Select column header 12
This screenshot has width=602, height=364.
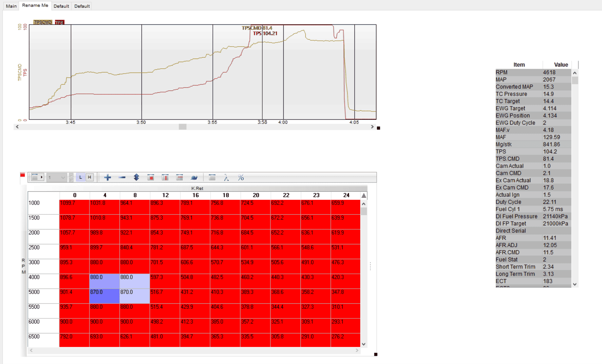pos(165,195)
